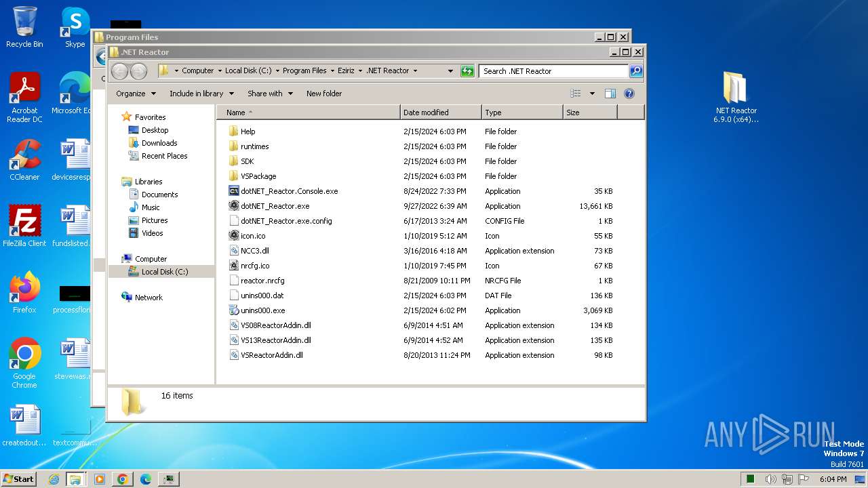Expand Computer breadcrumb arrow
The image size is (868, 488).
coord(218,71)
